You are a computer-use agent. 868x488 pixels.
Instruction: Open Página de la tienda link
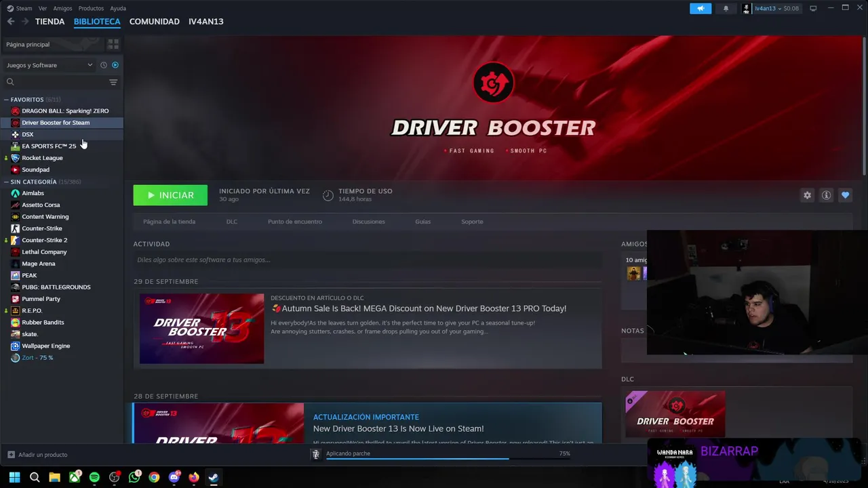[170, 222]
